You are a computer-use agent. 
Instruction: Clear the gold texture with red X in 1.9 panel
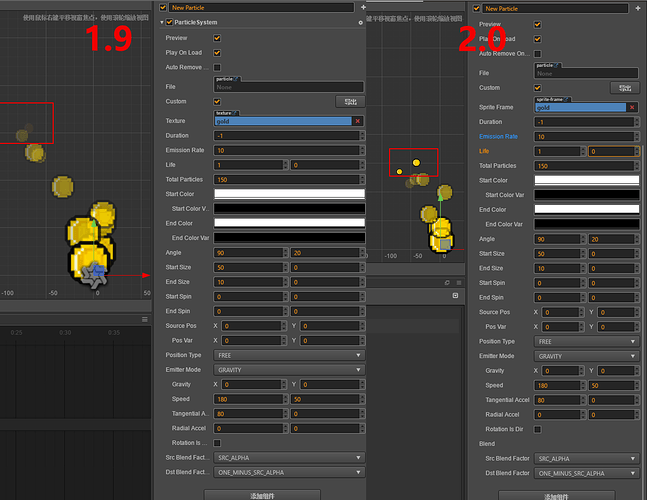click(358, 121)
